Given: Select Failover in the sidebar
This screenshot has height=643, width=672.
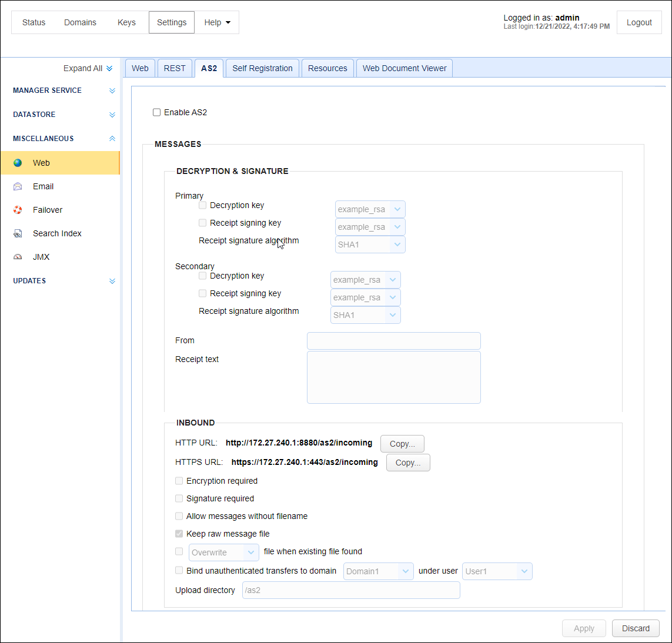Looking at the screenshot, I should pos(60,210).
